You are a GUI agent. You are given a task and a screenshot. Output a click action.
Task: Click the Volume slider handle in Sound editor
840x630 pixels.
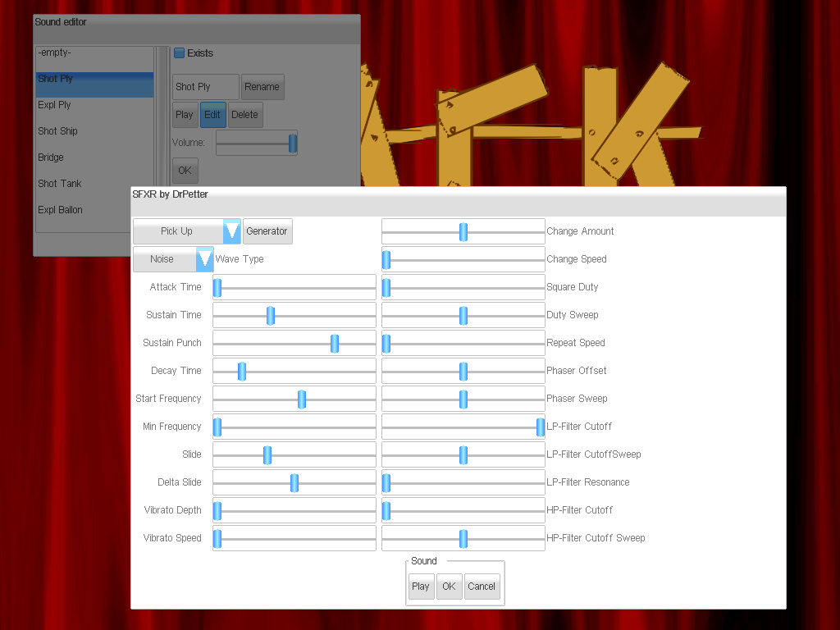[x=293, y=143]
